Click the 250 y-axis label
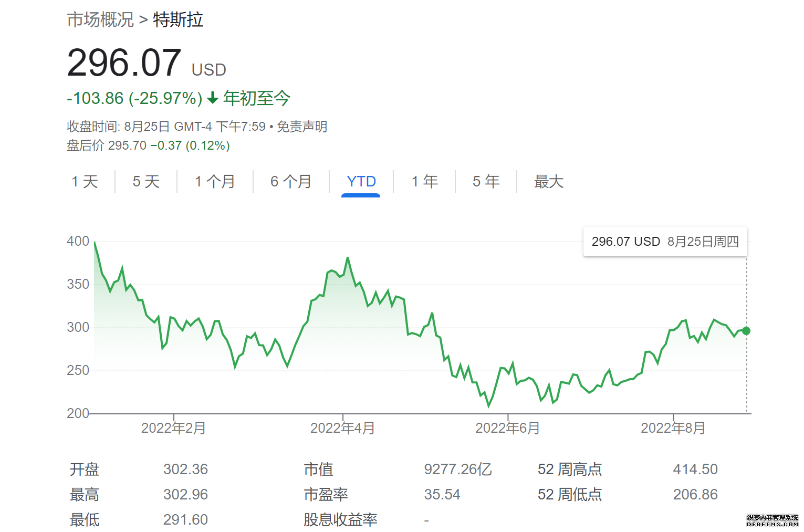 (x=78, y=370)
